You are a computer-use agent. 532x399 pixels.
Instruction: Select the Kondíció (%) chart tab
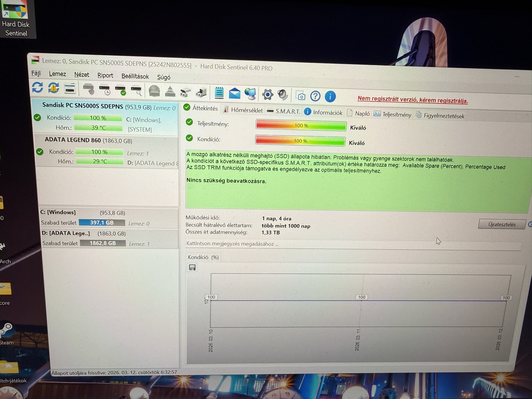(203, 257)
